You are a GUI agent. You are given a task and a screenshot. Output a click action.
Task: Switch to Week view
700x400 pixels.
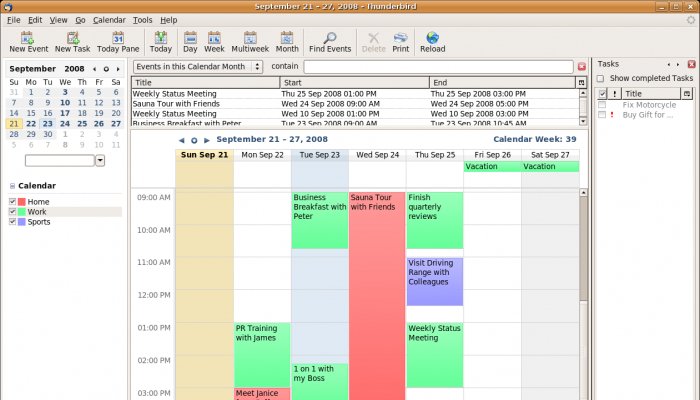(x=214, y=42)
